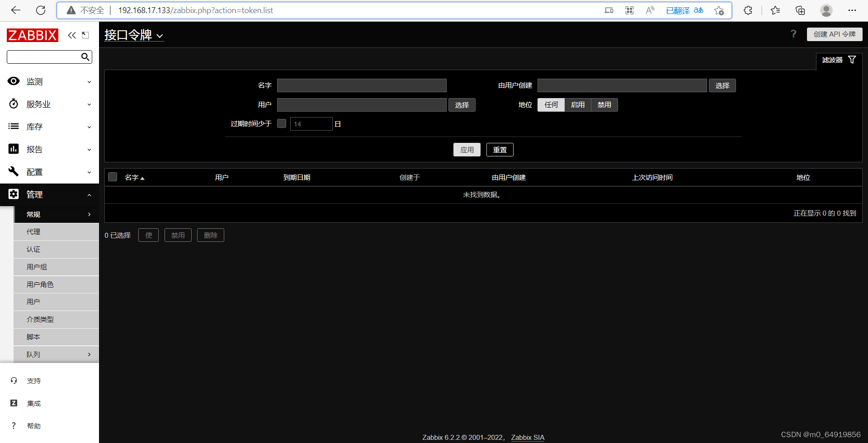The image size is (868, 443).
Task: Expand the 监测 menu chevron
Action: tap(89, 82)
